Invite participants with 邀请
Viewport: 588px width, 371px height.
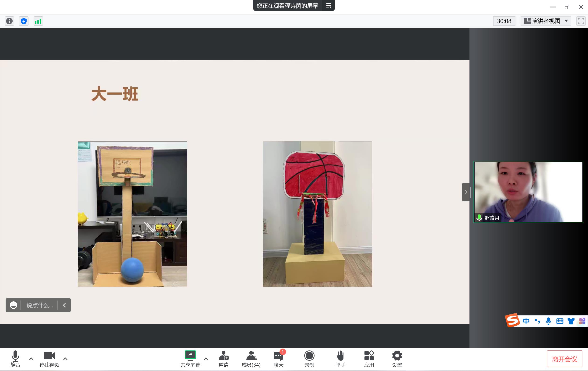click(224, 359)
